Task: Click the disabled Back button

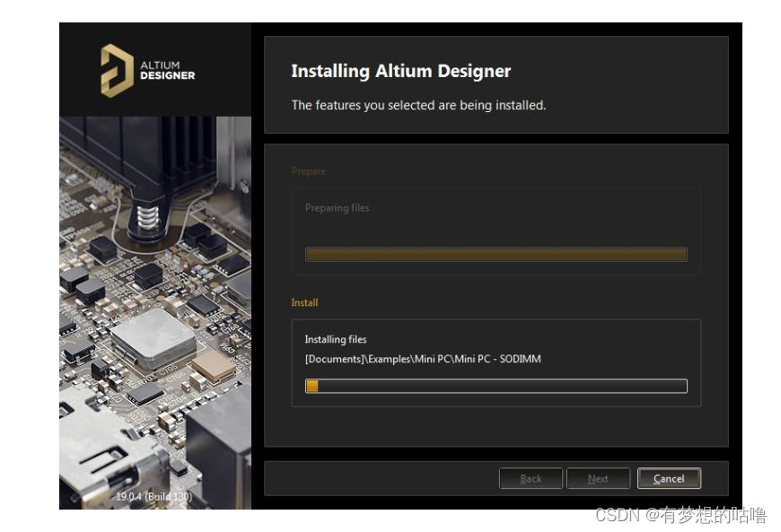Action: [531, 478]
